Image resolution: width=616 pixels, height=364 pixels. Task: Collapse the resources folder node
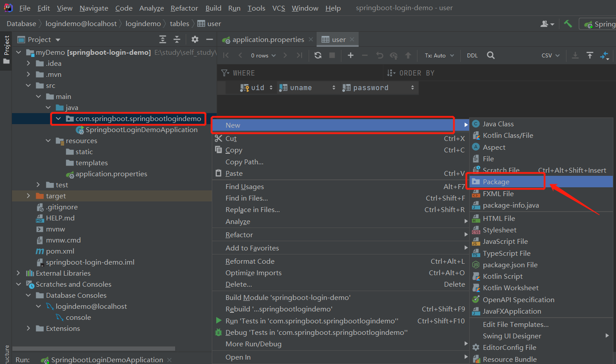click(48, 141)
